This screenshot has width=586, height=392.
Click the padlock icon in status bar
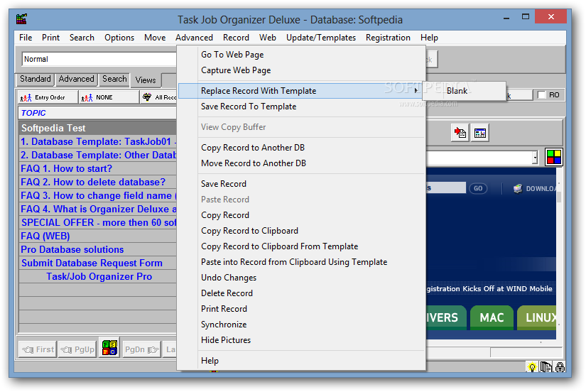560,367
